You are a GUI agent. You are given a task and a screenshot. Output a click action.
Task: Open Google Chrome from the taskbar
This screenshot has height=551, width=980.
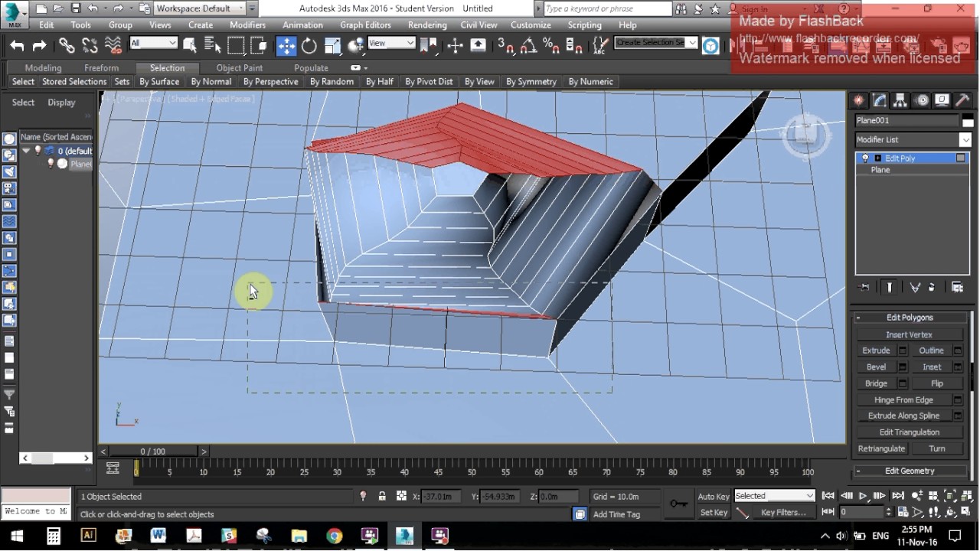335,536
